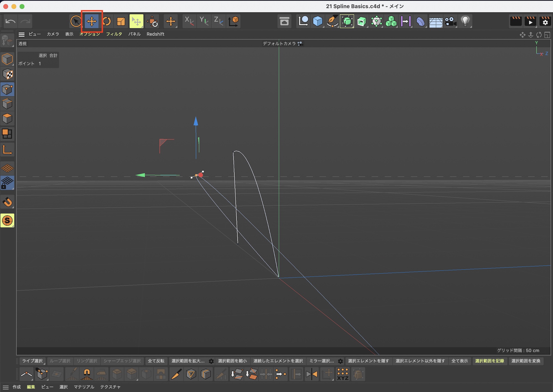The height and width of the screenshot is (392, 553).
Task: Toggle the Snap magnet in left sidebar
Action: coord(7,202)
